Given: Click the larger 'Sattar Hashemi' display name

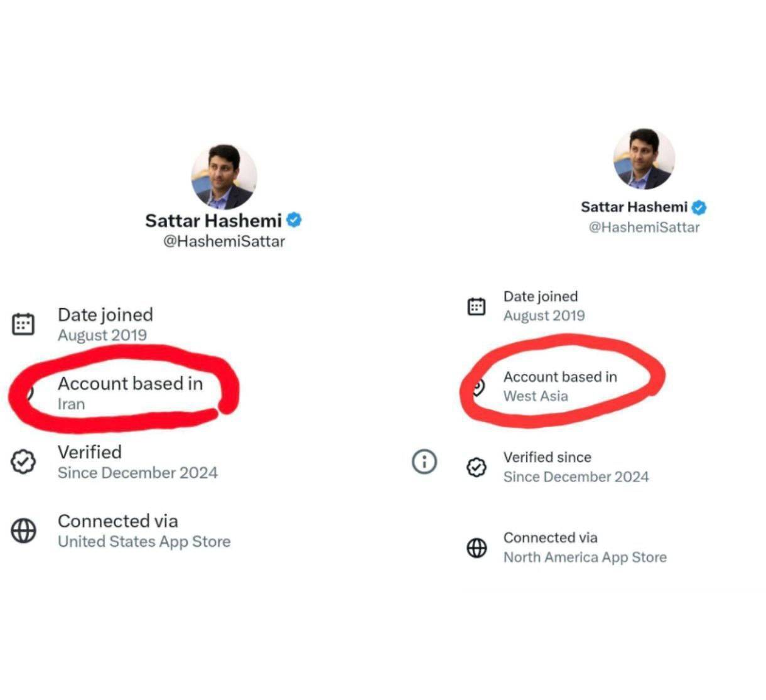Looking at the screenshot, I should pos(213,221).
